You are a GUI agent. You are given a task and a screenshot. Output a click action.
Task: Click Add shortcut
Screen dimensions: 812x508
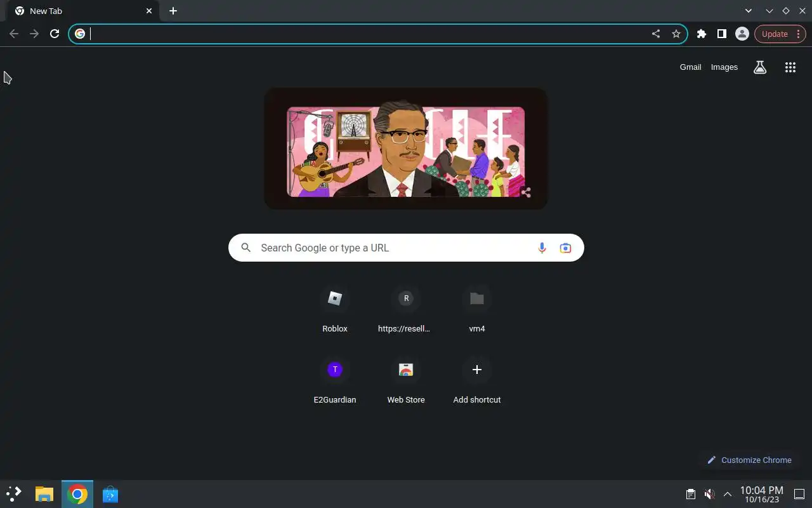tap(477, 380)
